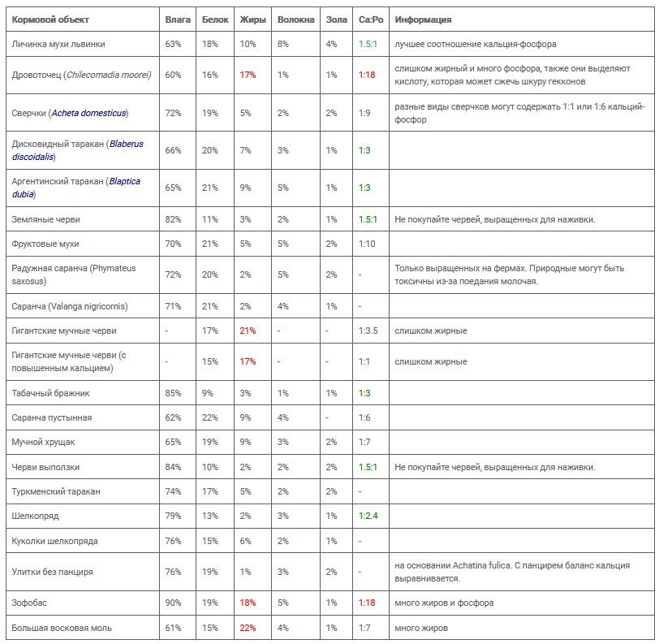Select the red 1:18 ratio for Зофобас
The width and height of the screenshot is (659, 644).
tap(367, 603)
